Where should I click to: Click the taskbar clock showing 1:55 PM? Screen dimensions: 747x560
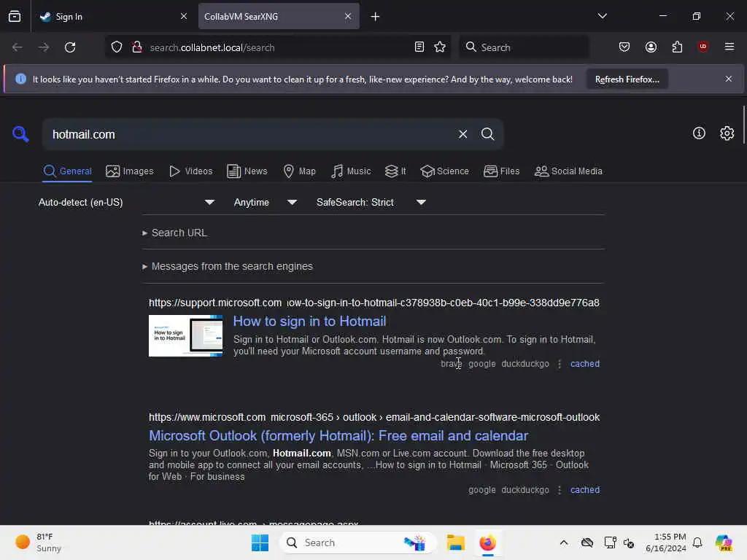[665, 542]
